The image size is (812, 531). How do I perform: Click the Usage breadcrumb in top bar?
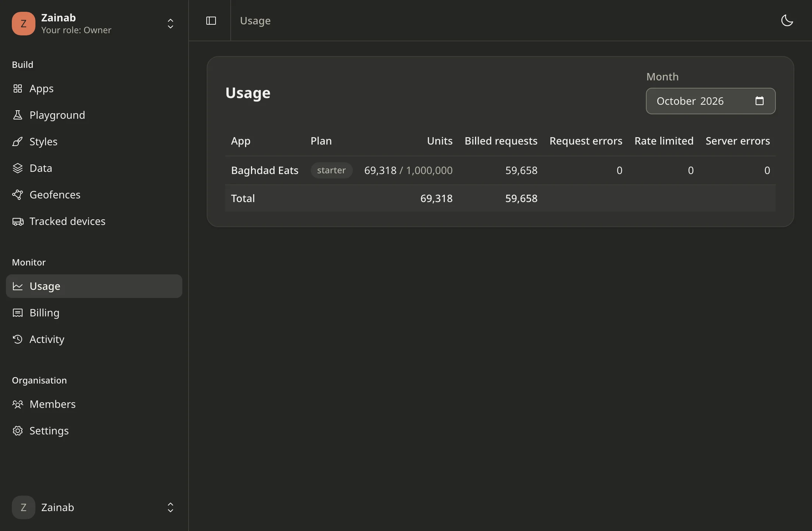tap(255, 21)
